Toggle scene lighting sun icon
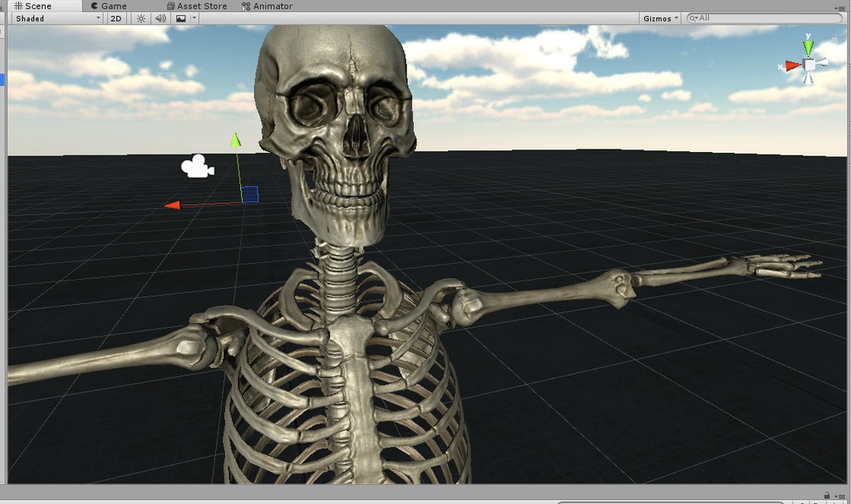Viewport: 851px width, 504px height. [x=141, y=18]
